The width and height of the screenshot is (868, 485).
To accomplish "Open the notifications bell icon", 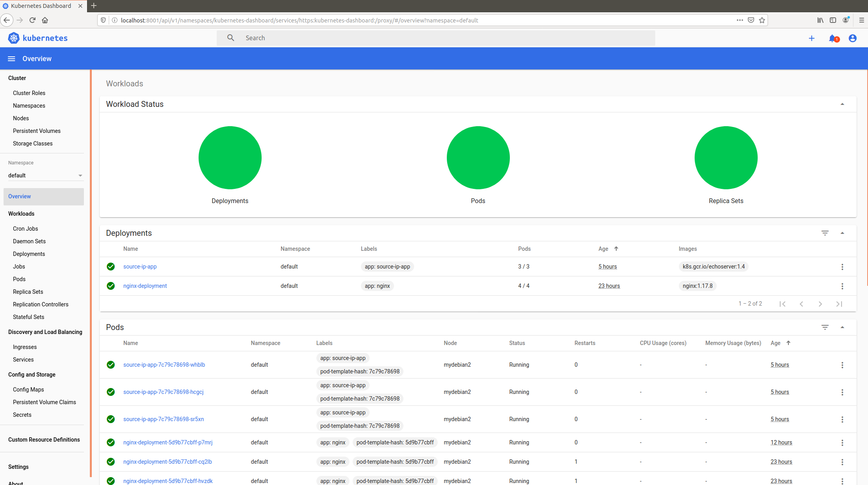I will (x=833, y=38).
